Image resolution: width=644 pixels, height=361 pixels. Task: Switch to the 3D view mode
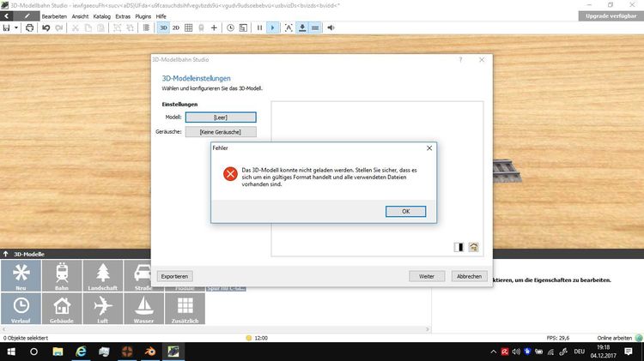163,28
